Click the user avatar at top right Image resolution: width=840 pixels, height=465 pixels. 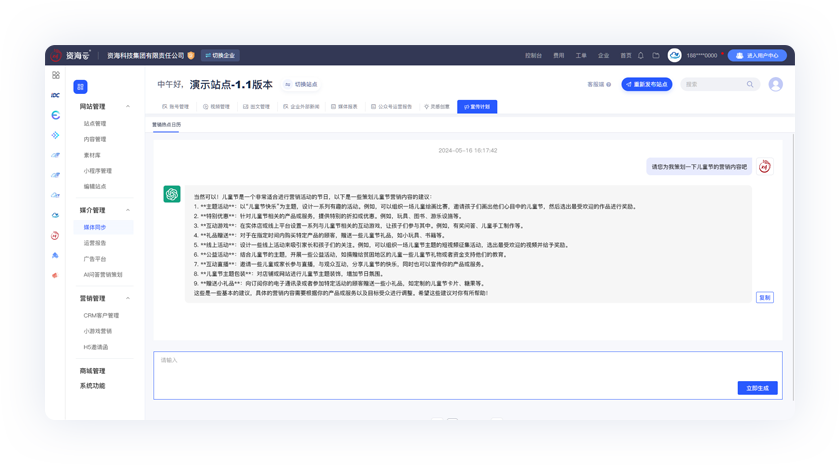pyautogui.click(x=775, y=85)
